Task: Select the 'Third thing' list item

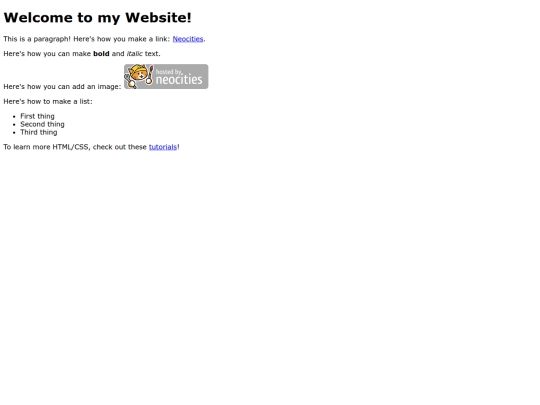Action: (x=39, y=132)
